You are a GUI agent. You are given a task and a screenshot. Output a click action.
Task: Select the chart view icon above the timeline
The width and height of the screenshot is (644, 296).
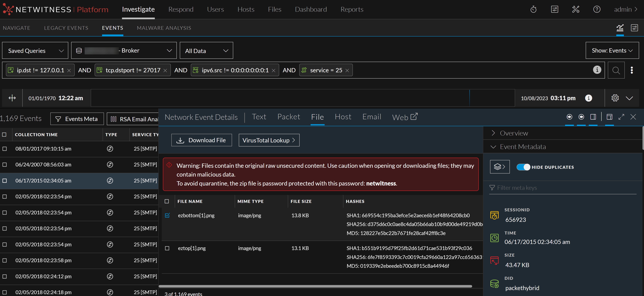coord(620,28)
